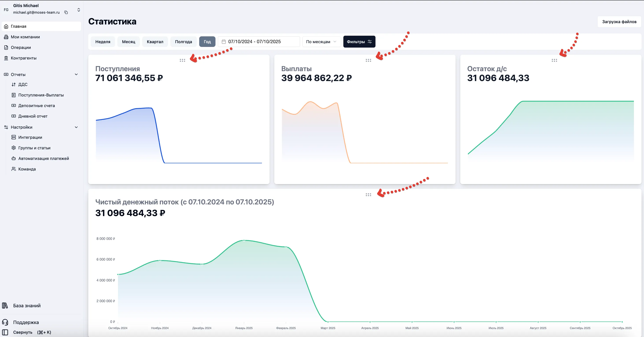Image resolution: width=644 pixels, height=337 pixels.
Task: Click the document icon next to Операции
Action: point(6,47)
